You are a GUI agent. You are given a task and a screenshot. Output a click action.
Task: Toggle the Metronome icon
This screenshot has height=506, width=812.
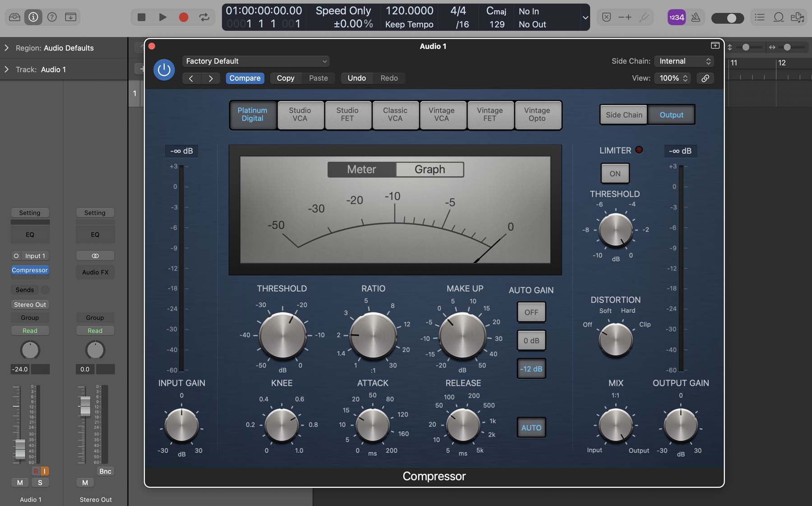coord(696,17)
